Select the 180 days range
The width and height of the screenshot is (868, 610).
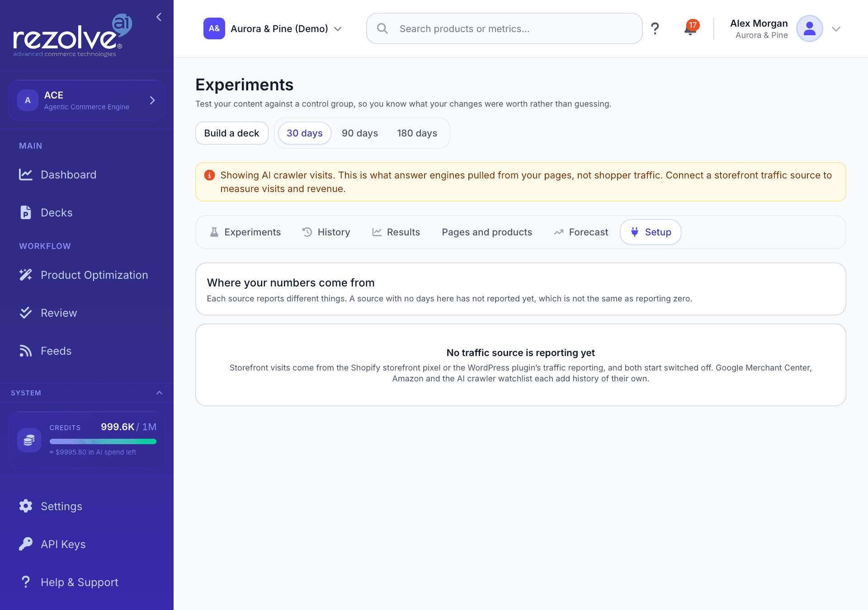click(417, 133)
